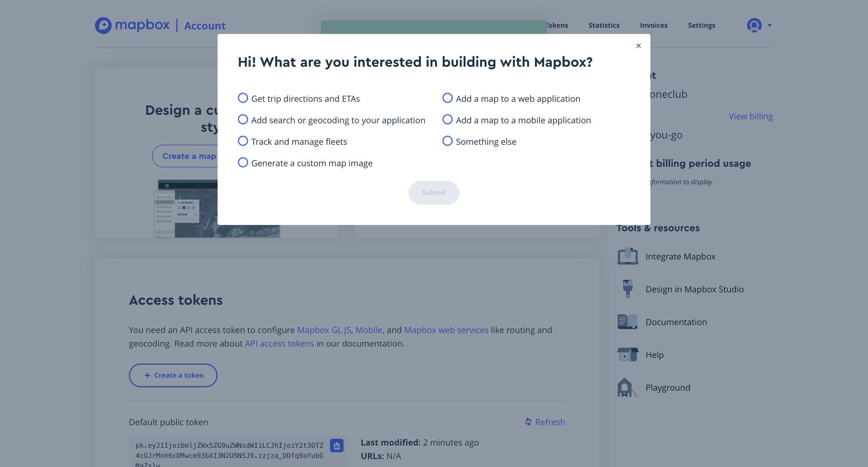Click the 'Tools & resources' heading
868x467 pixels.
(x=658, y=228)
